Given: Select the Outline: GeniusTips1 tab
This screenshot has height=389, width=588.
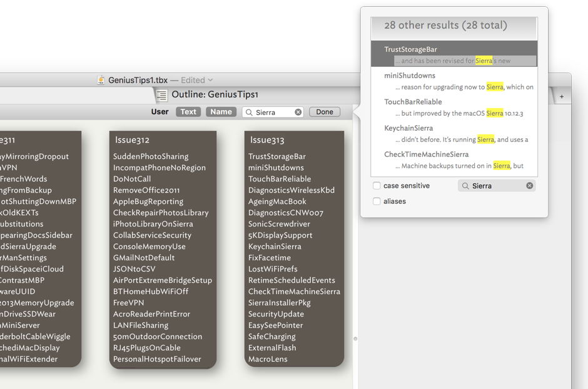Looking at the screenshot, I should (215, 95).
